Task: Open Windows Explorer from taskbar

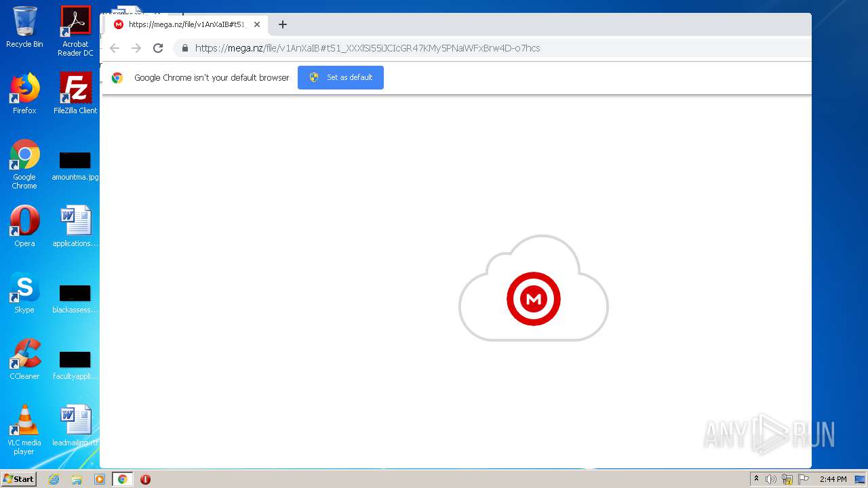Action: 77,479
